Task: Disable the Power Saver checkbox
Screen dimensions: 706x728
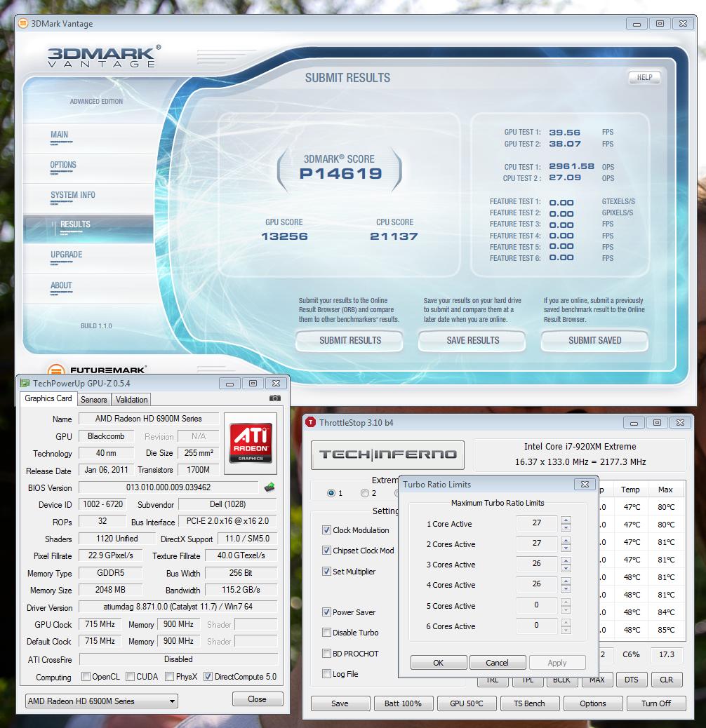Action: coord(326,612)
